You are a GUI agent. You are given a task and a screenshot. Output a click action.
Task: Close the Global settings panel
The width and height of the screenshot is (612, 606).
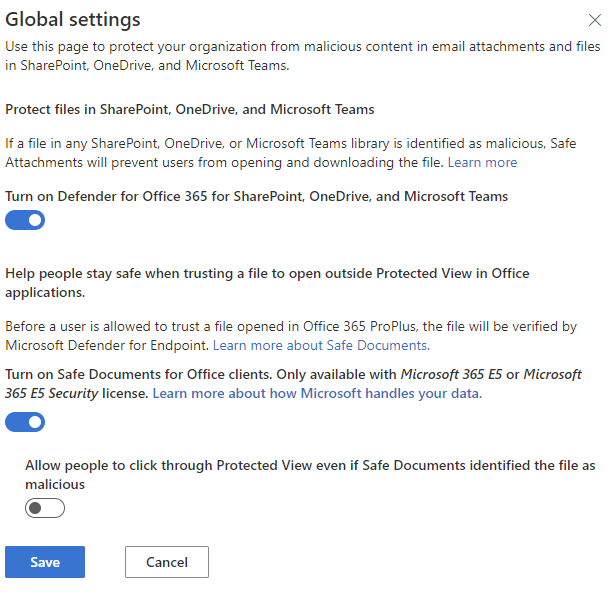click(x=594, y=20)
